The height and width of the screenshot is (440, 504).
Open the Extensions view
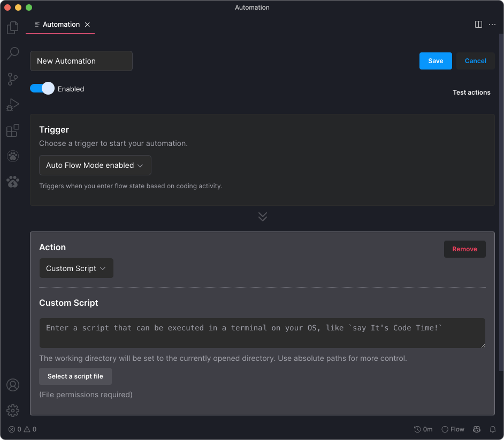coord(12,130)
